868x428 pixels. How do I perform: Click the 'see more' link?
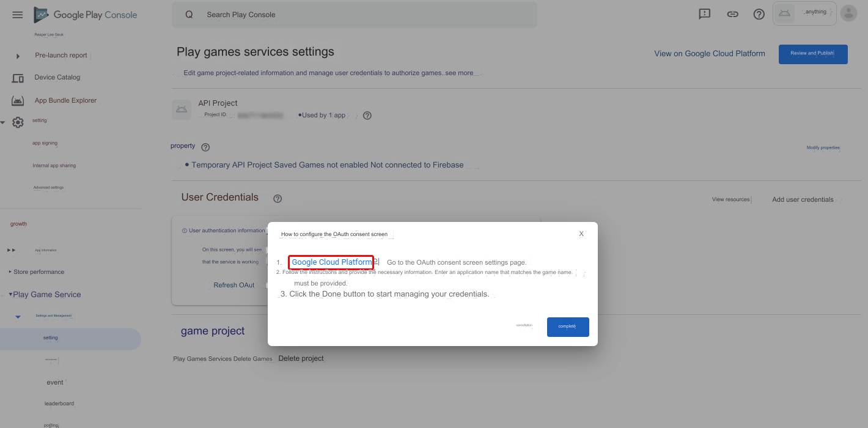(459, 73)
